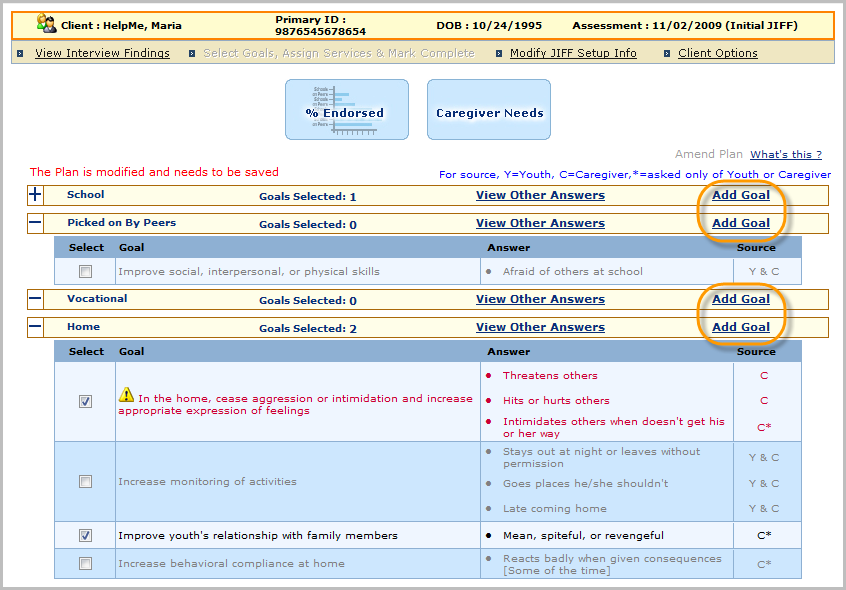Click the plan modified warning message
The height and width of the screenshot is (590, 846).
154,172
